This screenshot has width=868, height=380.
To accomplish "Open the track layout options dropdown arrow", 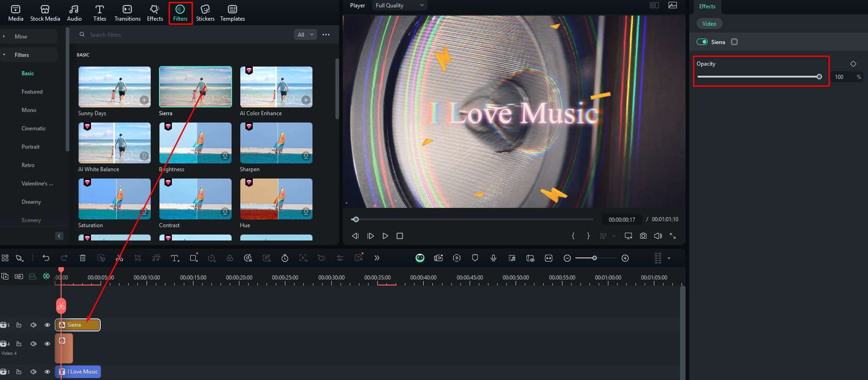I will click(x=669, y=258).
